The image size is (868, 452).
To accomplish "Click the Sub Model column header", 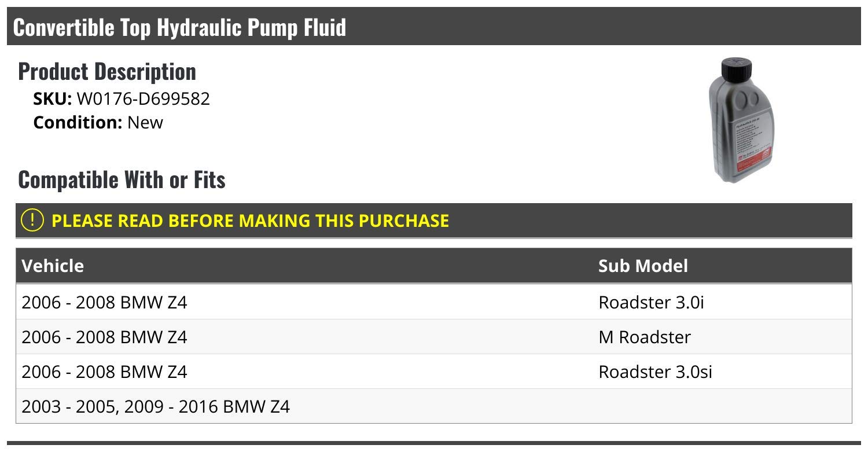I will tap(643, 266).
